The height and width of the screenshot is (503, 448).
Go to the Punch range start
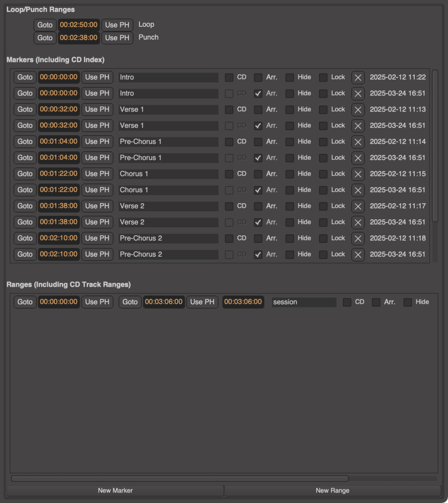[45, 38]
